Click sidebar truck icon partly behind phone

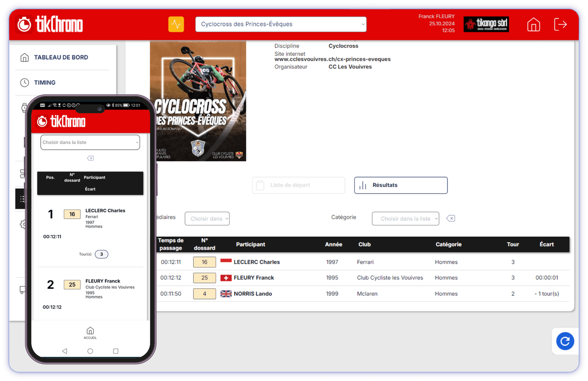coord(22,290)
